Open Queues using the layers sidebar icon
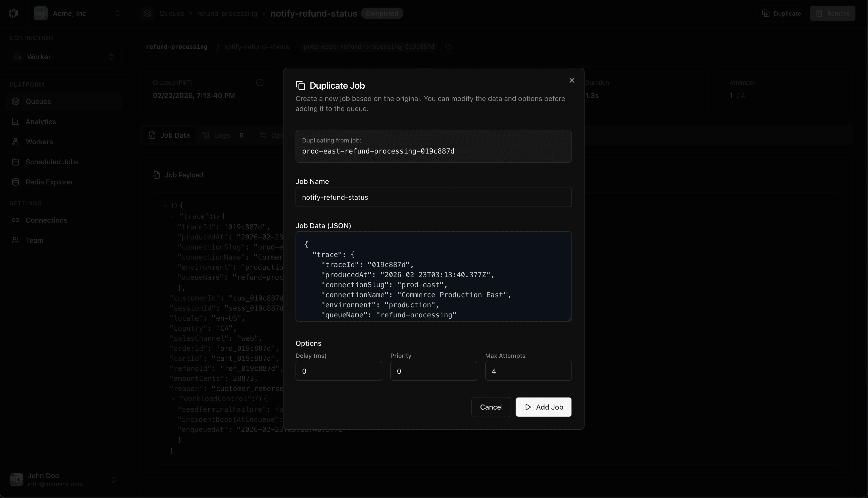Image resolution: width=868 pixels, height=498 pixels. (15, 101)
